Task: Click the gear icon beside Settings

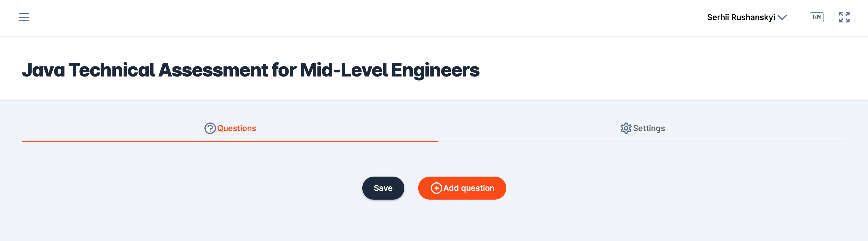Action: tap(626, 128)
